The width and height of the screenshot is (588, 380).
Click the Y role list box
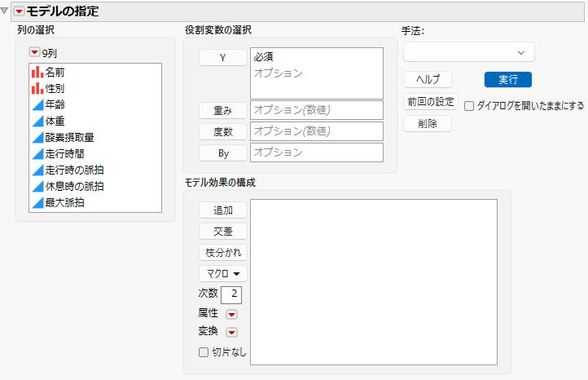pos(317,73)
